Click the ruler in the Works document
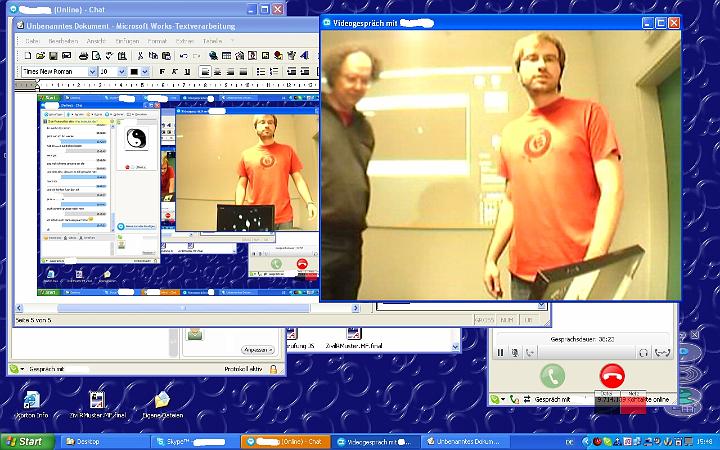This screenshot has width=720, height=450. point(167,85)
